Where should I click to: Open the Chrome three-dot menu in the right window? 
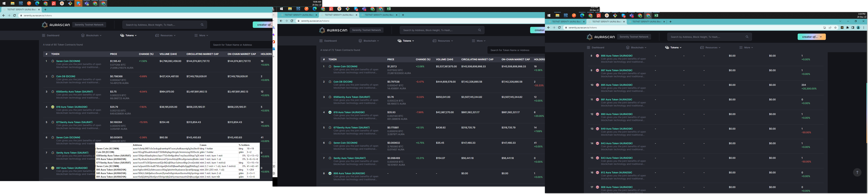click(864, 28)
